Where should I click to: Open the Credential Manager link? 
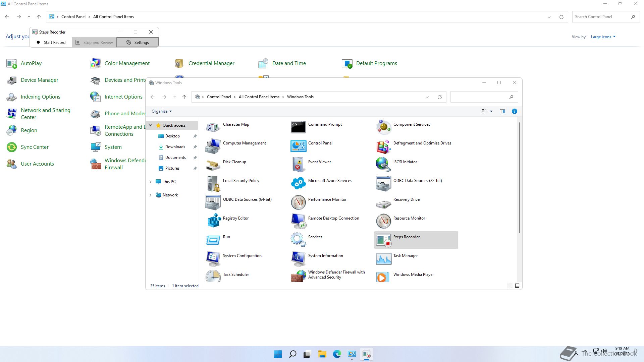(x=211, y=63)
